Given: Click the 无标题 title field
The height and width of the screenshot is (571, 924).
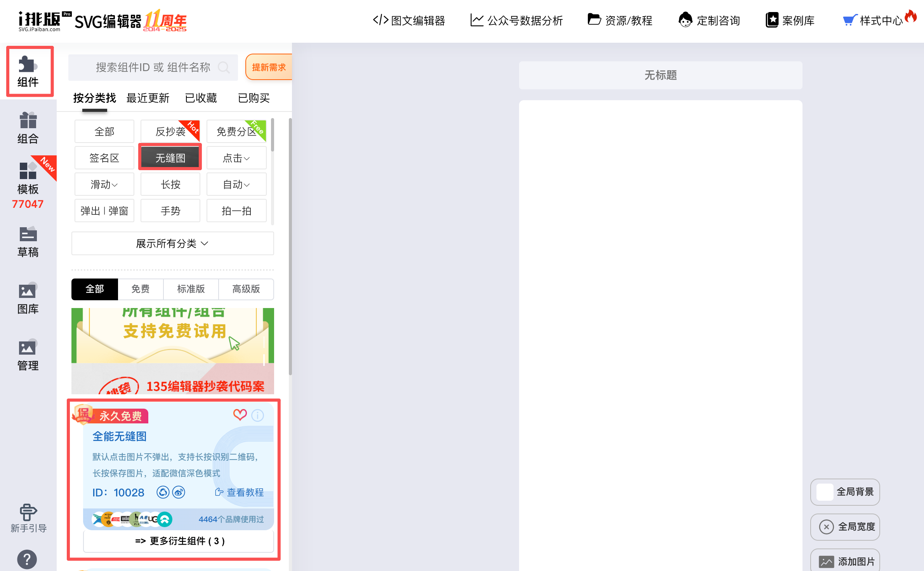Looking at the screenshot, I should [x=660, y=75].
